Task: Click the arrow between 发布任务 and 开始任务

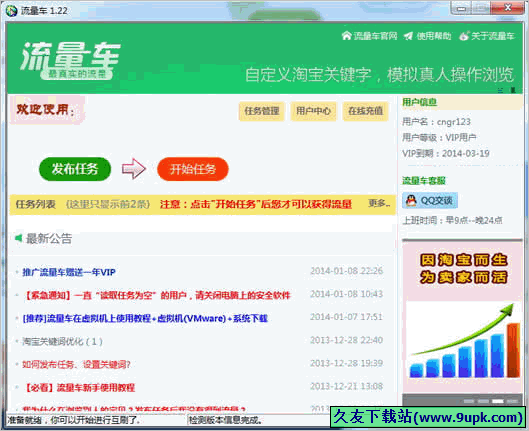Action: pyautogui.click(x=134, y=169)
